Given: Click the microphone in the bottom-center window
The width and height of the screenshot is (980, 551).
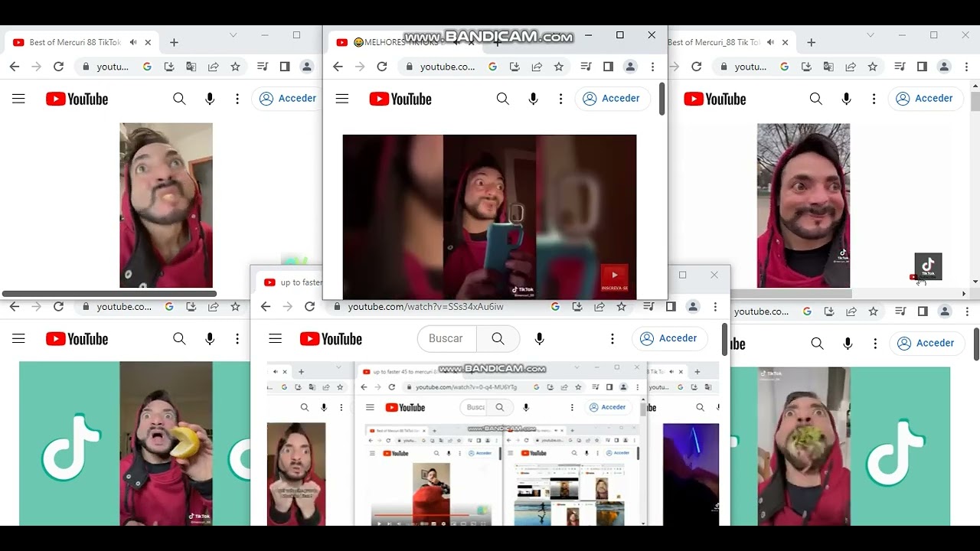Looking at the screenshot, I should 540,338.
